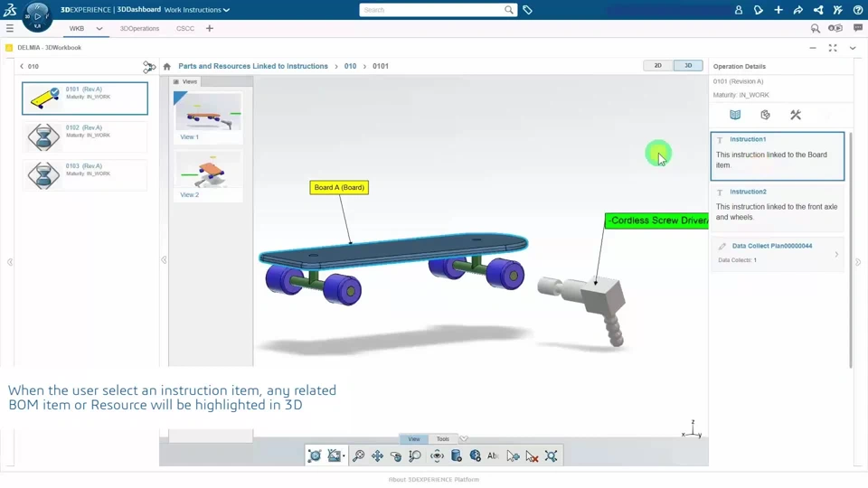868x488 pixels.
Task: Click the cursor with gear selection tool
Action: tap(514, 456)
